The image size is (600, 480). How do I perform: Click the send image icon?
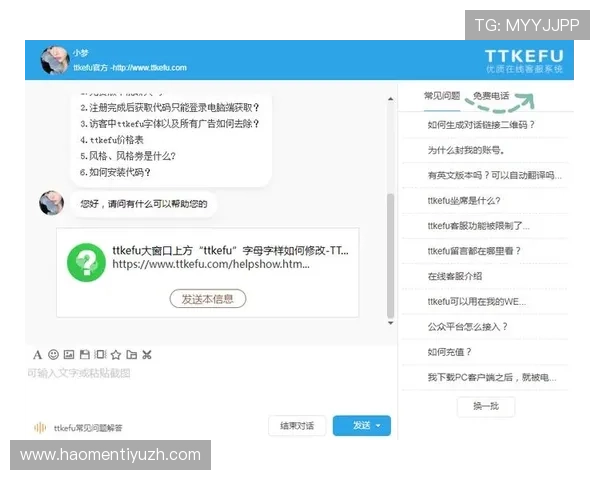69,355
